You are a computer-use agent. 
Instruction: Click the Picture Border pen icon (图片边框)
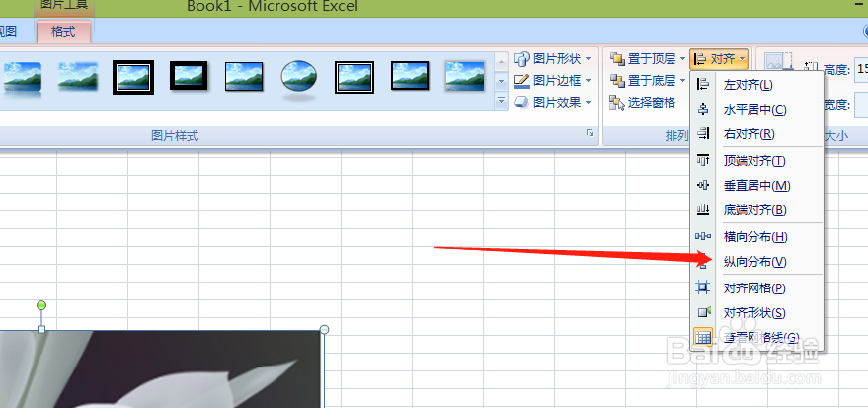(x=522, y=81)
